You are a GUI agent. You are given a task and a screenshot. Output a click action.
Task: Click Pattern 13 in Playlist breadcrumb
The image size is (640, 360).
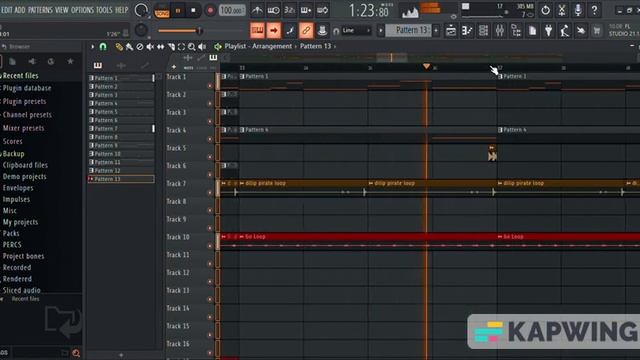pos(316,47)
